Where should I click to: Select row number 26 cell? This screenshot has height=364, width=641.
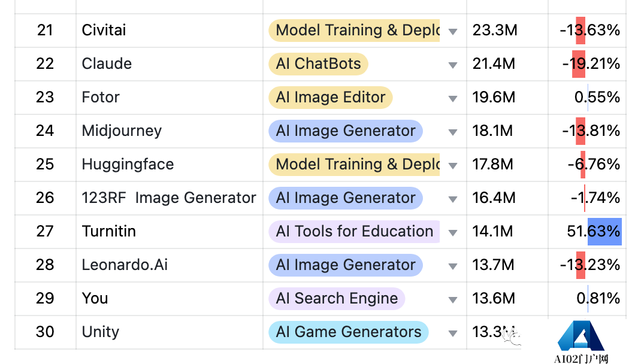tap(45, 198)
